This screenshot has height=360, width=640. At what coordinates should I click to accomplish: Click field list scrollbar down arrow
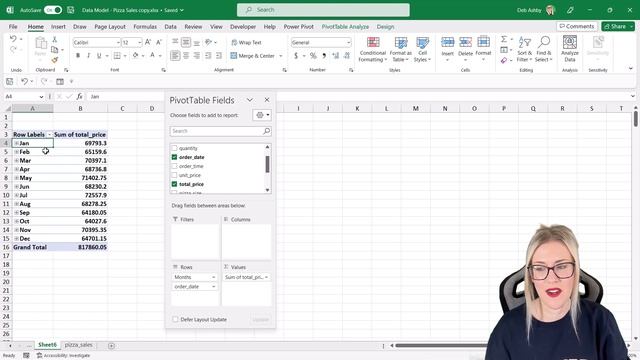[267, 190]
